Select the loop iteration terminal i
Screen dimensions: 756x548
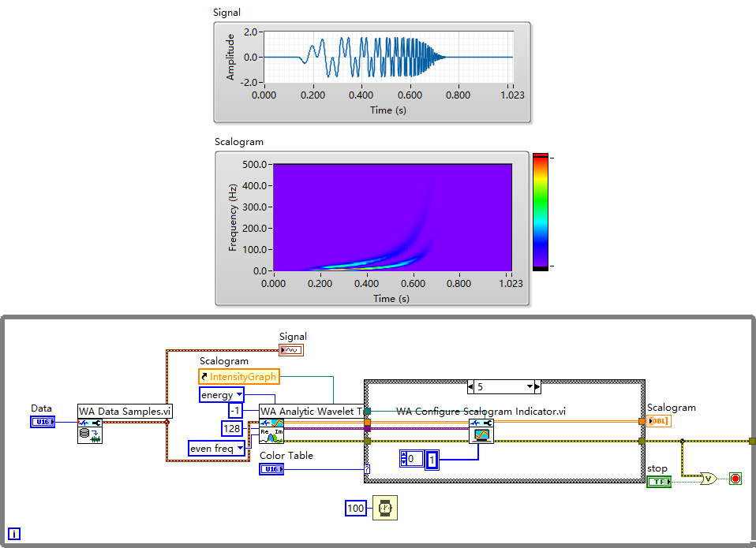(14, 534)
